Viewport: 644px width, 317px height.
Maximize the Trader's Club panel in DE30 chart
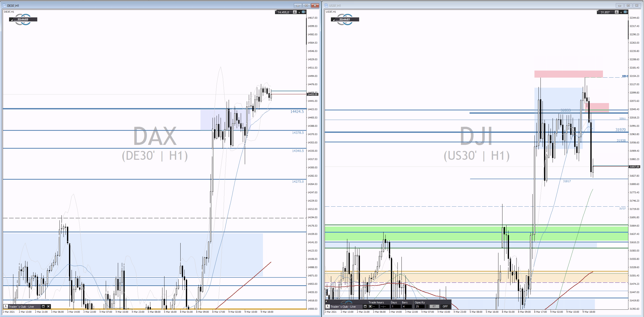tap(43, 306)
